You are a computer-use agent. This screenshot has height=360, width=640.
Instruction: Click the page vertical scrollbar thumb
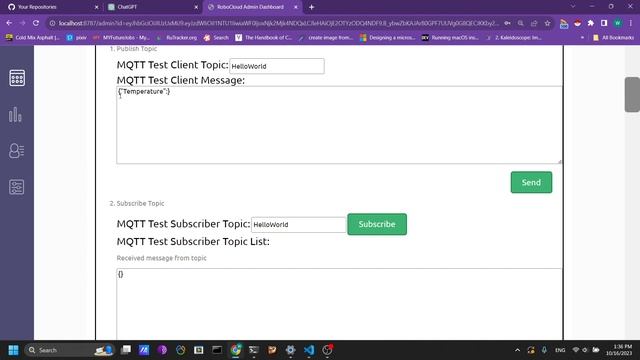pyautogui.click(x=632, y=94)
